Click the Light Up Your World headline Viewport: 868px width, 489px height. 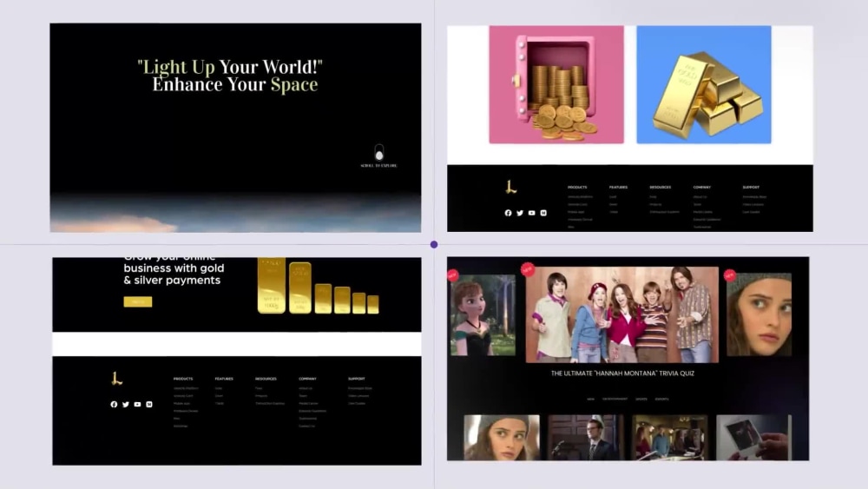(230, 76)
